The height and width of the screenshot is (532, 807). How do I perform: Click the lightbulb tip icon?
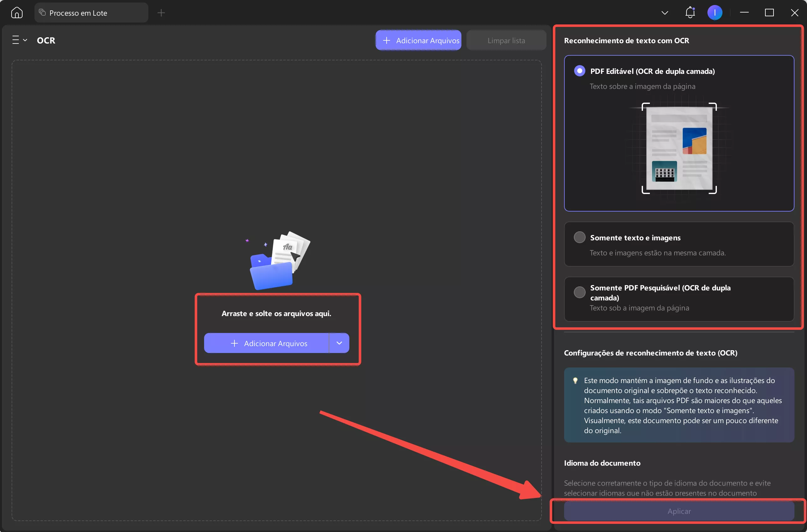point(575,381)
